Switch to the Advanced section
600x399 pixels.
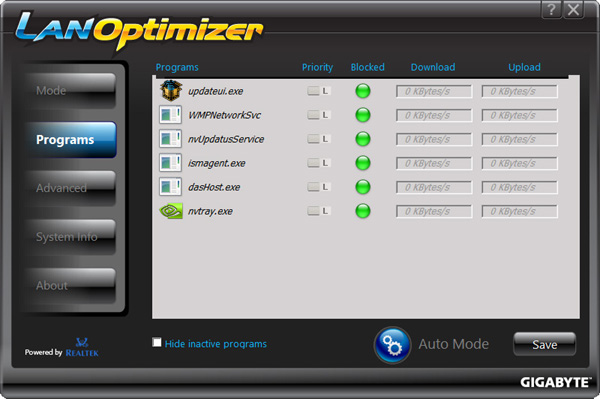click(71, 188)
